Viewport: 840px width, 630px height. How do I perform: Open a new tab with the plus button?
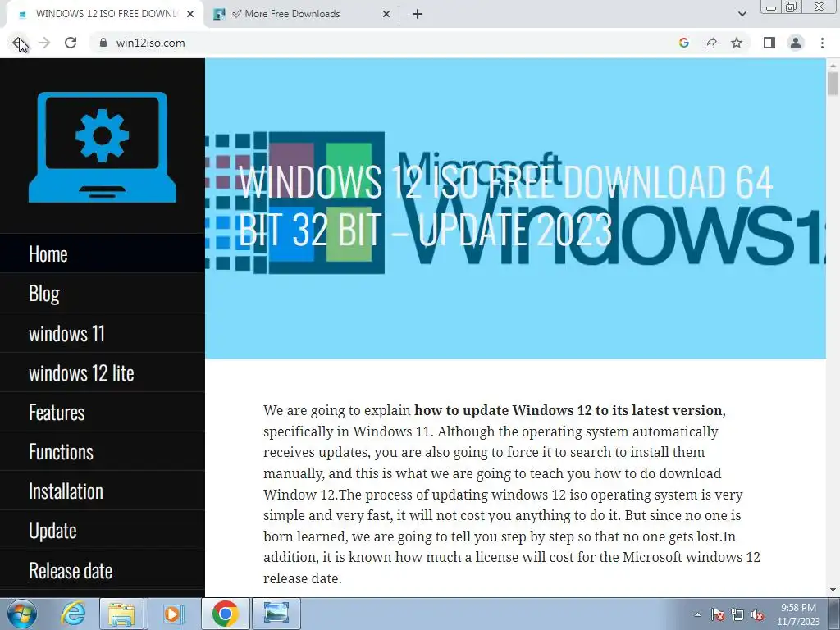[x=418, y=15]
